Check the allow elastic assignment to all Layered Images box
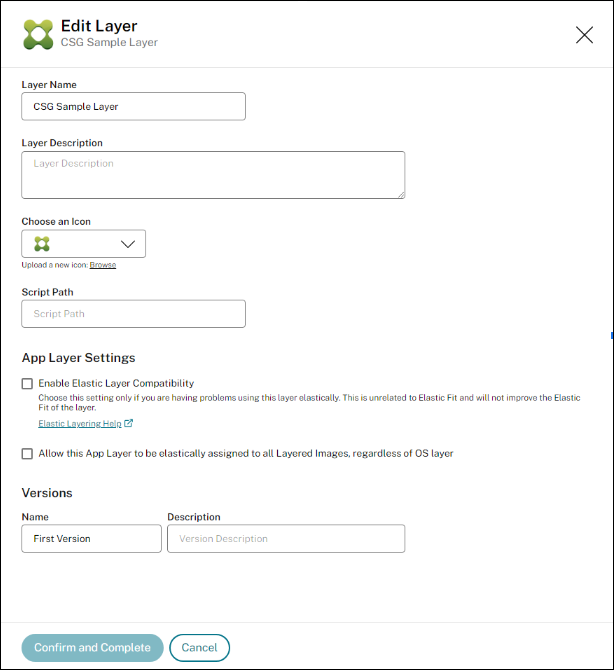The image size is (614, 670). point(27,453)
